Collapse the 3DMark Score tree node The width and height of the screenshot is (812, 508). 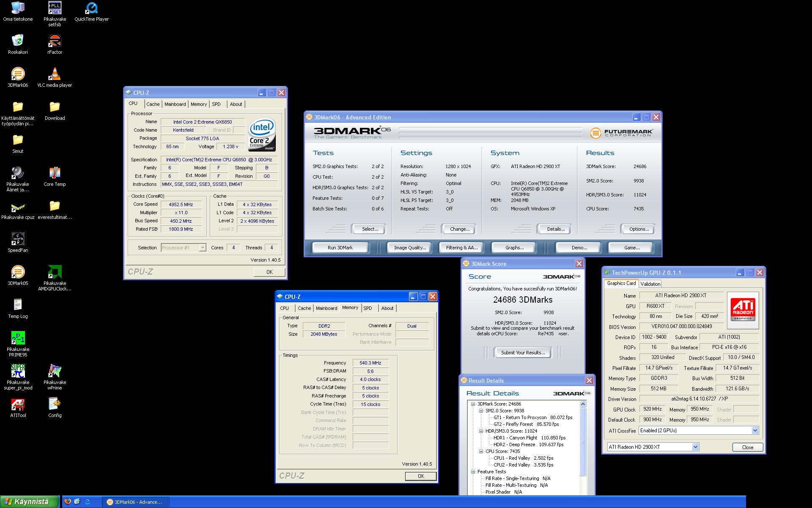click(x=473, y=404)
